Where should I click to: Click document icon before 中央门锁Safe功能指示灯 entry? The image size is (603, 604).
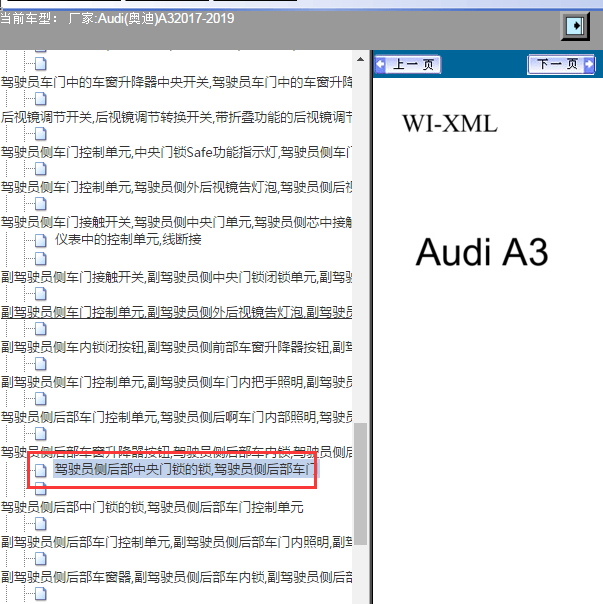click(40, 134)
